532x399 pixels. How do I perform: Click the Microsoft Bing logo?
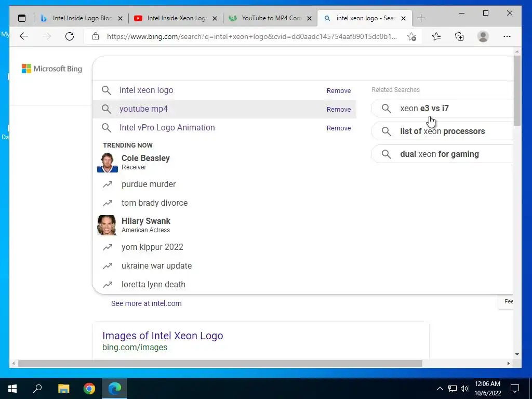tap(52, 69)
